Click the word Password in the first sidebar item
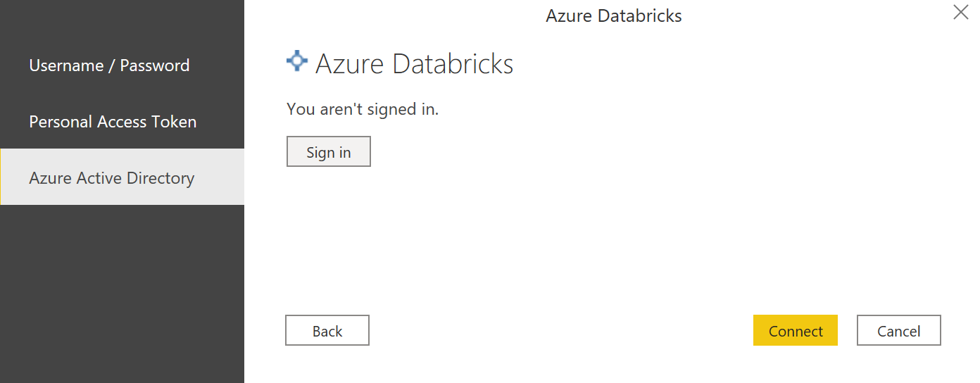 pyautogui.click(x=155, y=65)
